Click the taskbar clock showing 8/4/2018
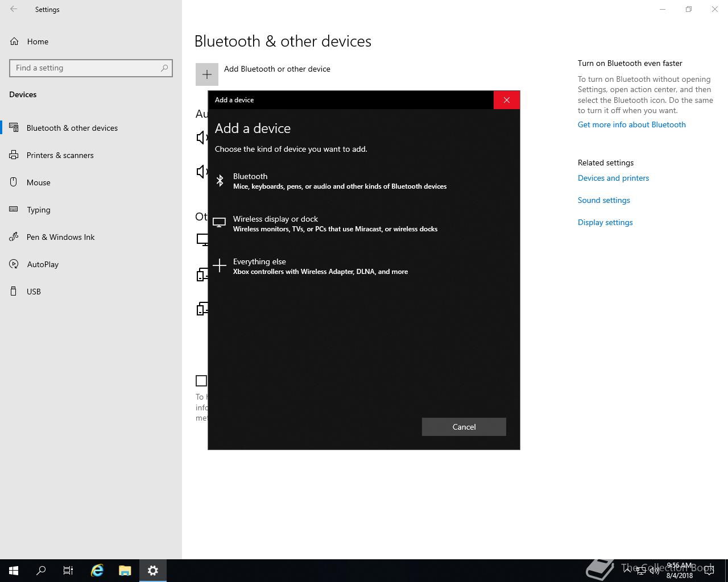This screenshot has width=728, height=582. pos(680,571)
